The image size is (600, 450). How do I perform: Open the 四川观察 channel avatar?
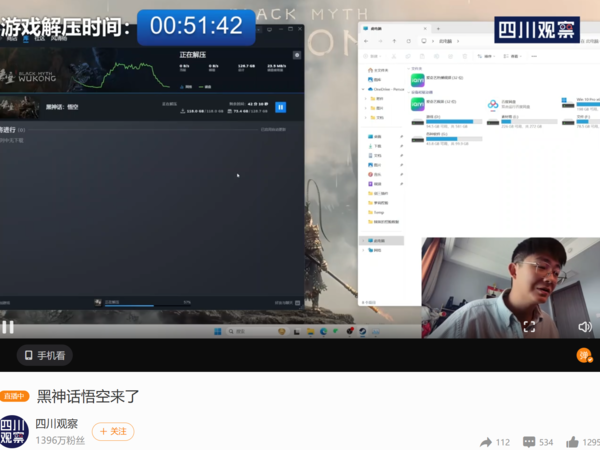point(13,431)
